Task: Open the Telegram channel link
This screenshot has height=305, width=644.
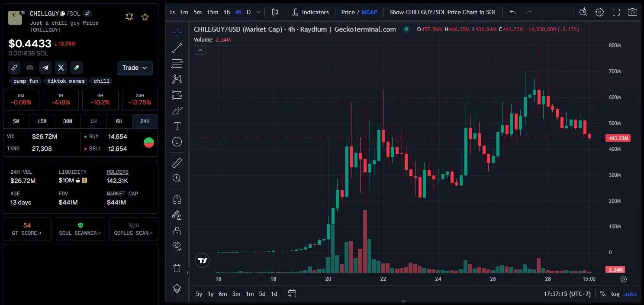Action: 45,68
